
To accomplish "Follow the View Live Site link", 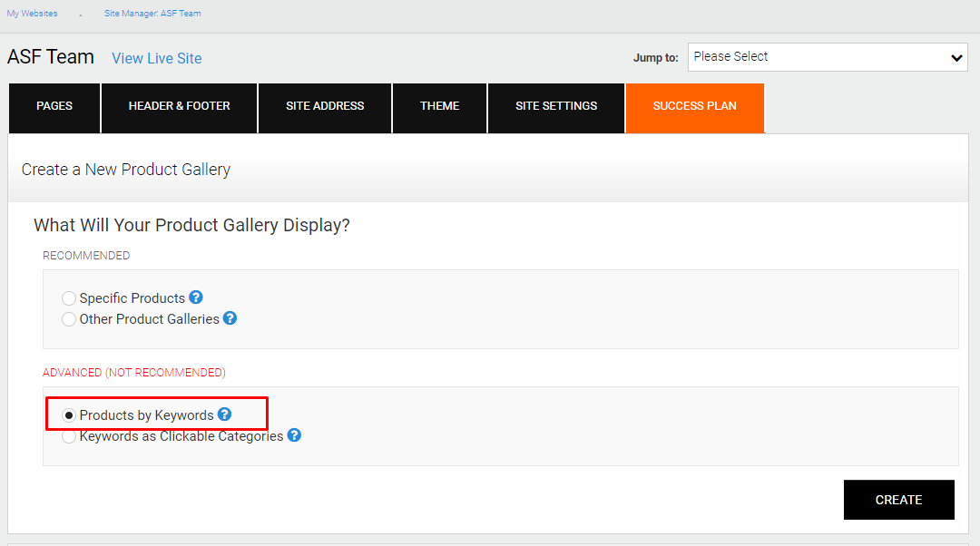I will coord(157,58).
